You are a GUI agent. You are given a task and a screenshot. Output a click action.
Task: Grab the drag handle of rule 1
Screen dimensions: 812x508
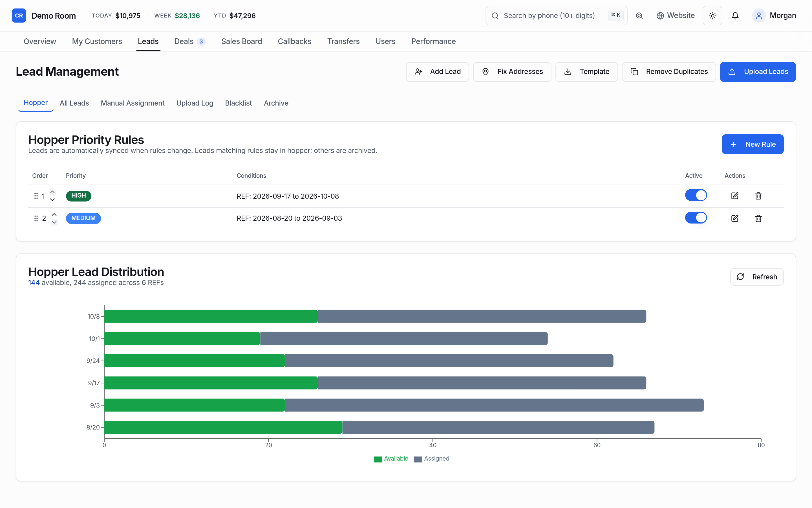36,196
